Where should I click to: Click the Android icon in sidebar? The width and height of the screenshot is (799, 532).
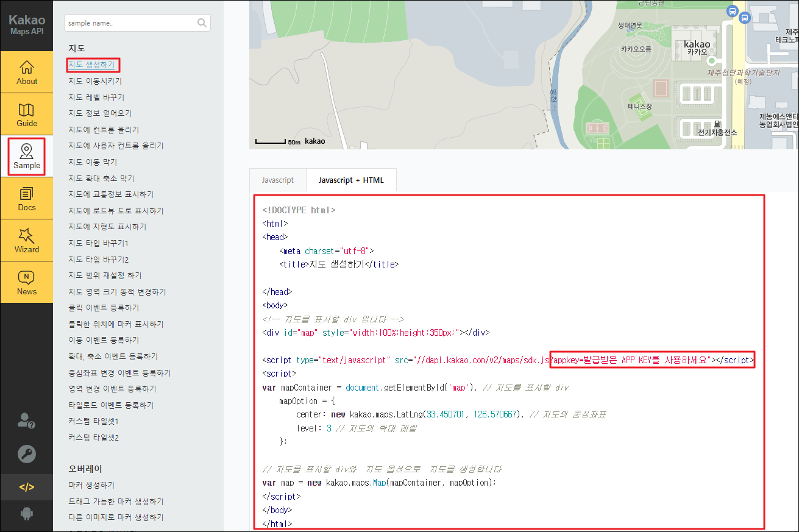26,514
